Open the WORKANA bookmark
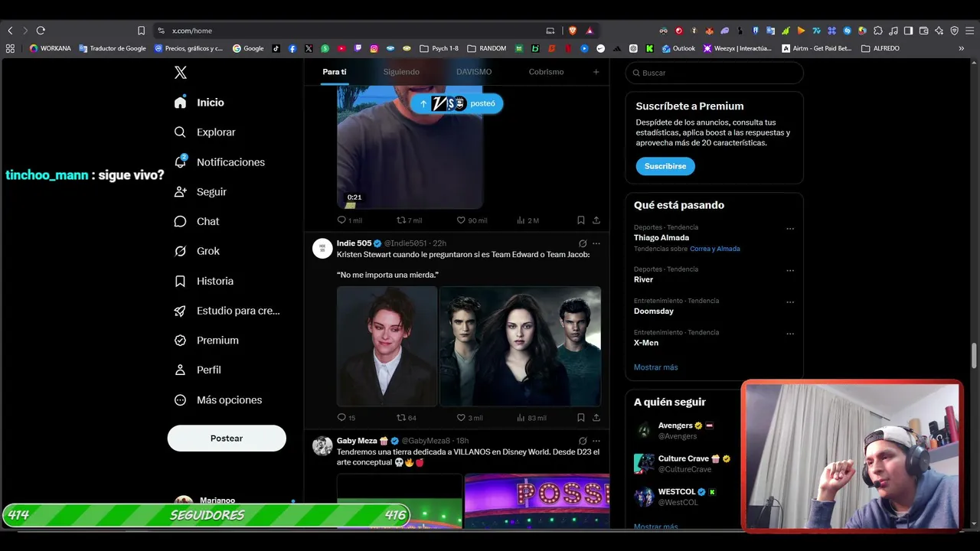The height and width of the screenshot is (551, 980). pyautogui.click(x=50, y=48)
